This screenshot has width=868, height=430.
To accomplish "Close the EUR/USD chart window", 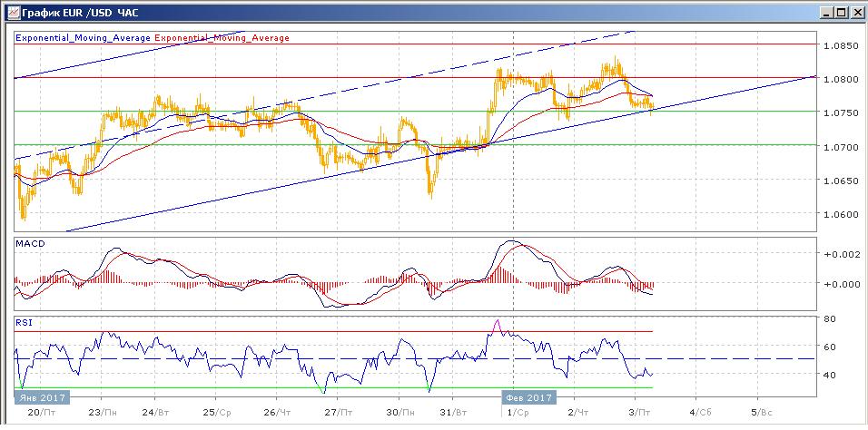I will (x=855, y=13).
